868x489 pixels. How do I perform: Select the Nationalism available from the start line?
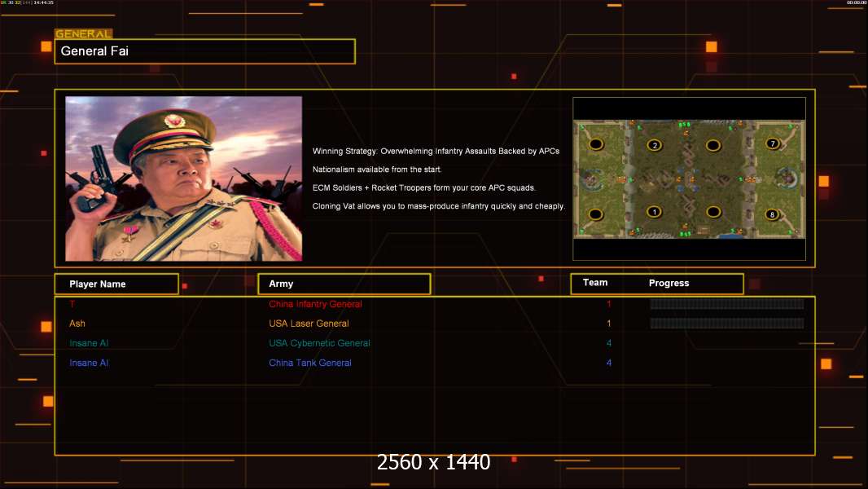click(377, 170)
